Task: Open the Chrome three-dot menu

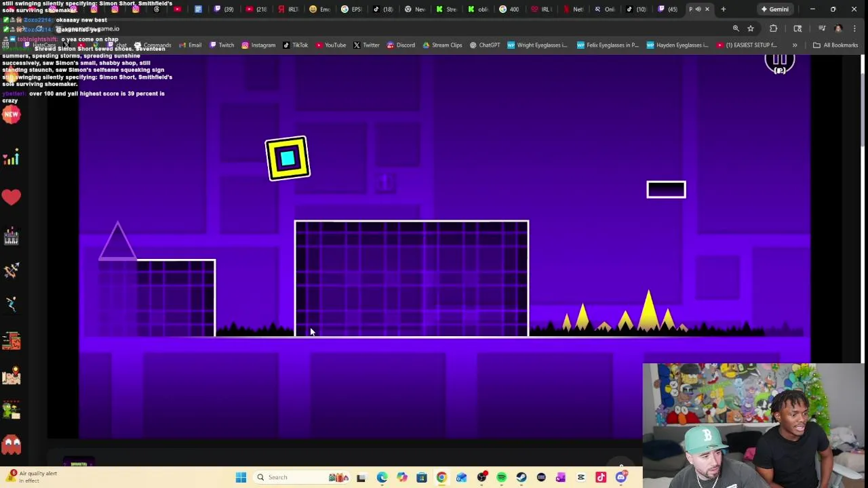Action: 854,28
